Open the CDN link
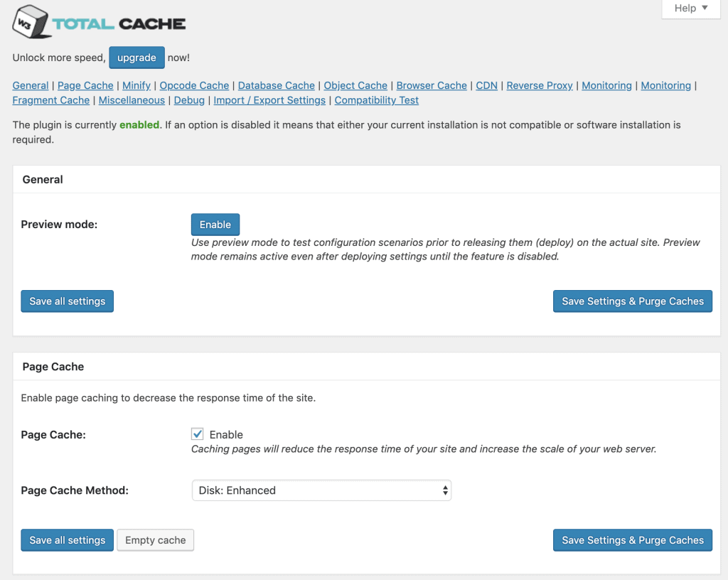 [486, 85]
